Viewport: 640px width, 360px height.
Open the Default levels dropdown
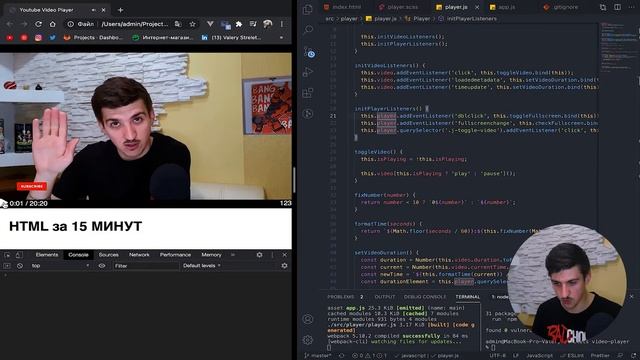point(202,266)
